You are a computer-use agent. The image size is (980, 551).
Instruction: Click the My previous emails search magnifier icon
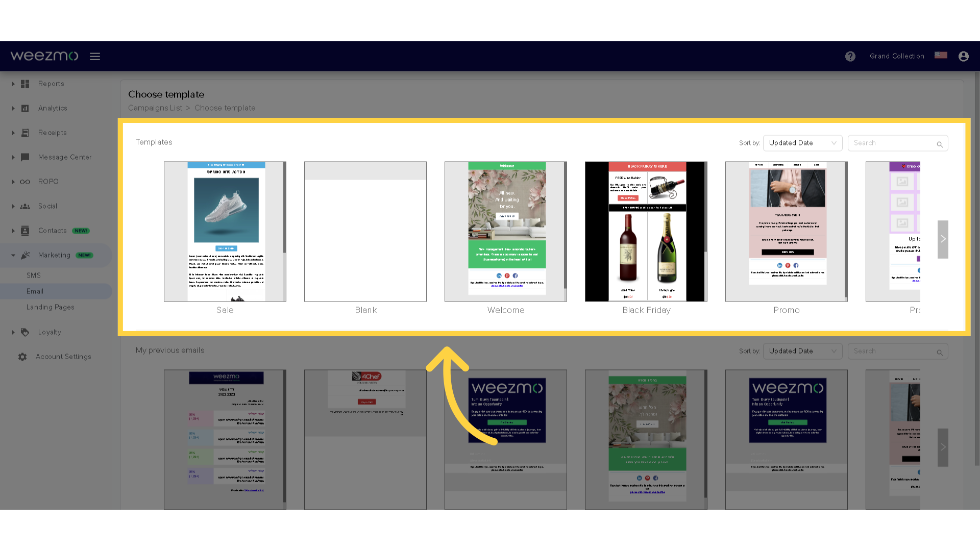pyautogui.click(x=940, y=353)
